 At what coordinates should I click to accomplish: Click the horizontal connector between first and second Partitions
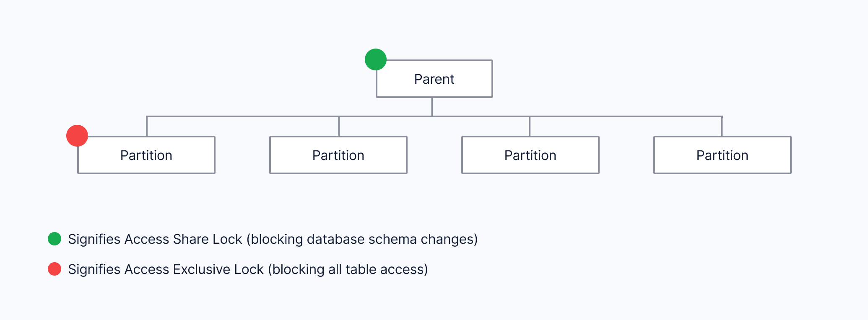pyautogui.click(x=243, y=116)
